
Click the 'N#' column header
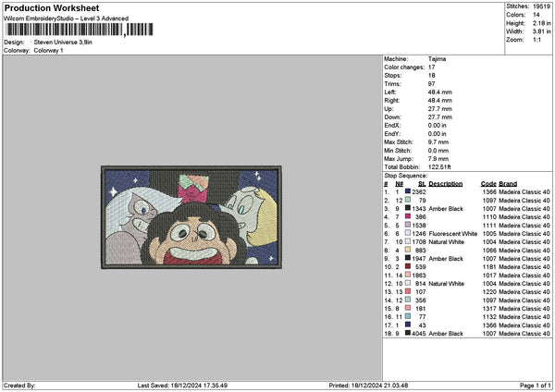pyautogui.click(x=400, y=184)
